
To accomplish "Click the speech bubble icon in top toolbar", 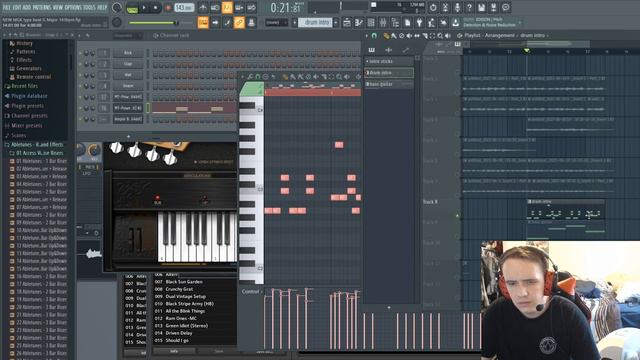I will tap(506, 7).
